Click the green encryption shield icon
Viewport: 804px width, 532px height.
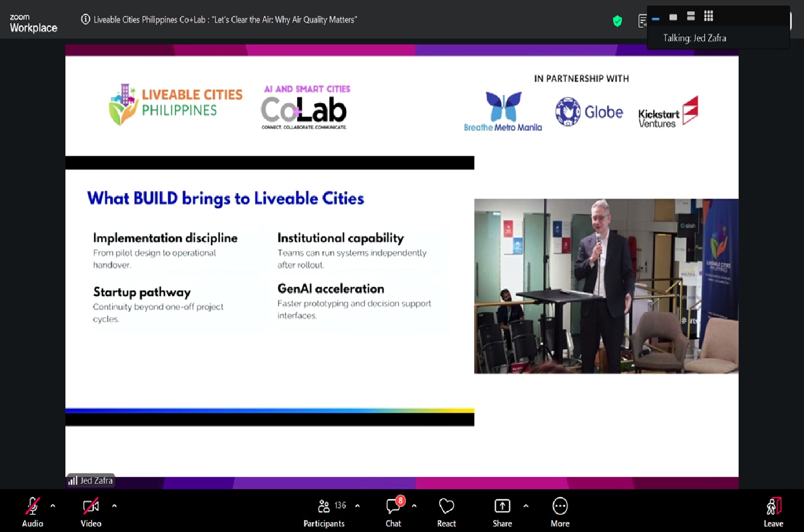tap(617, 21)
